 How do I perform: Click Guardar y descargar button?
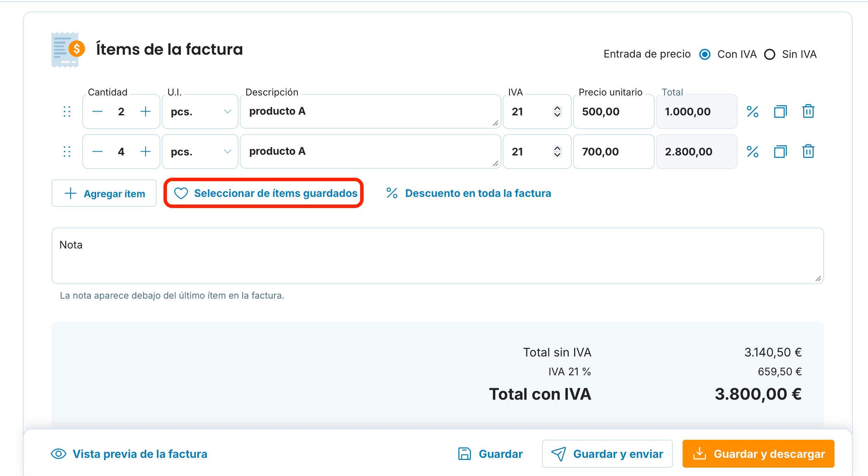point(759,454)
